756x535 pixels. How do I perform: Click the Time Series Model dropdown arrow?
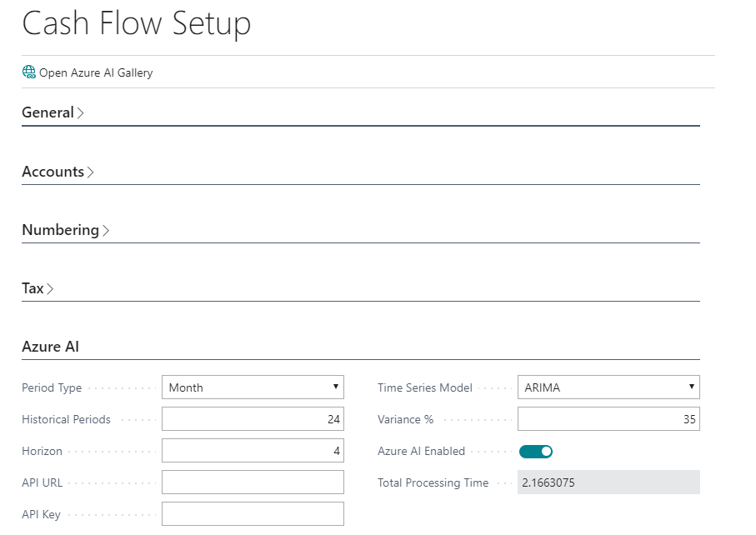point(690,387)
